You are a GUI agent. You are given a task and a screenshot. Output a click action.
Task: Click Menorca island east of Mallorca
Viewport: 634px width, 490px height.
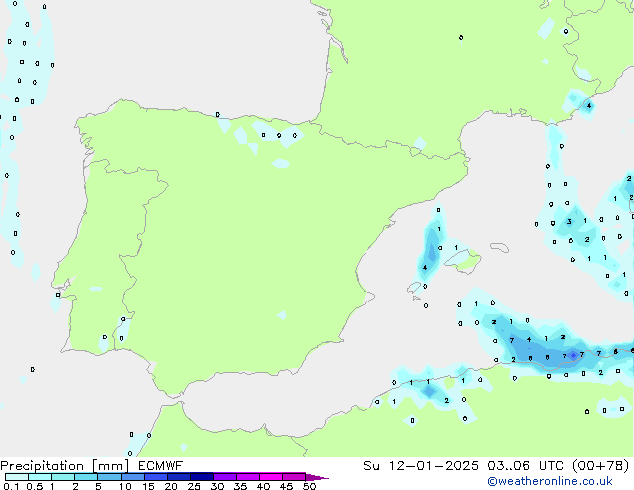[497, 245]
